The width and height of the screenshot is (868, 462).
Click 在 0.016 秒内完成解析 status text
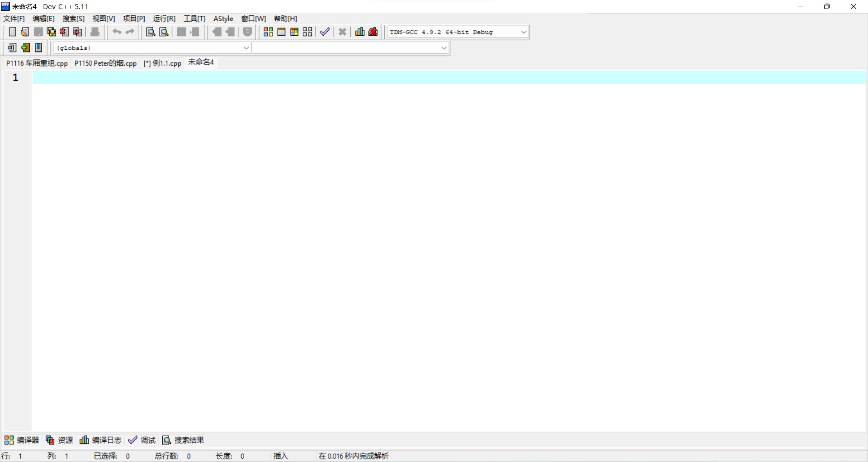click(x=354, y=456)
